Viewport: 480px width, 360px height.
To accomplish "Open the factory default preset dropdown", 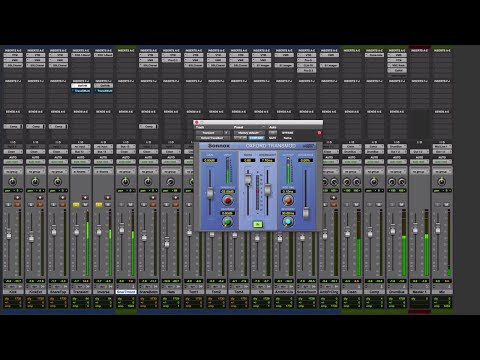I will (249, 133).
